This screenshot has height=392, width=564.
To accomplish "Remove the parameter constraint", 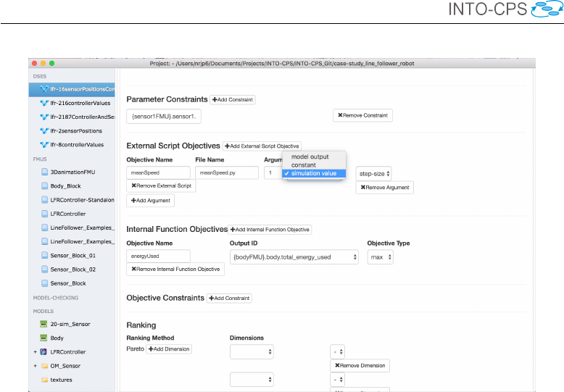I will coord(362,115).
